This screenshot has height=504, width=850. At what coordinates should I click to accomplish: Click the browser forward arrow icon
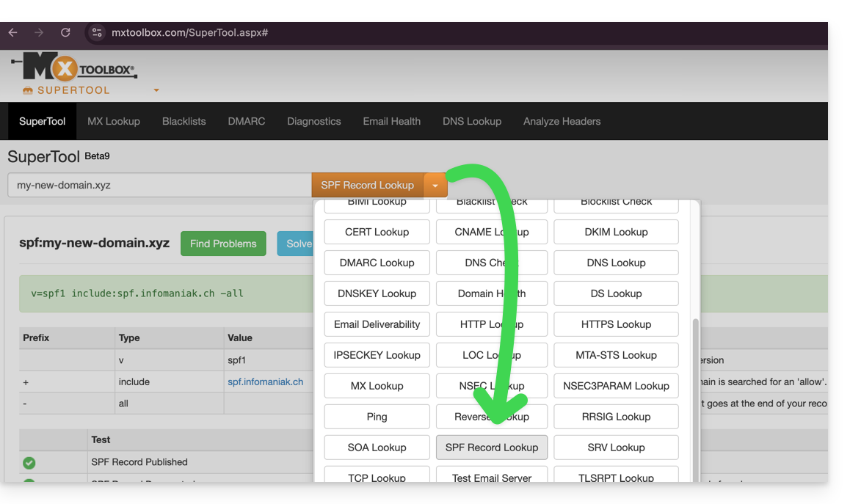click(x=39, y=32)
